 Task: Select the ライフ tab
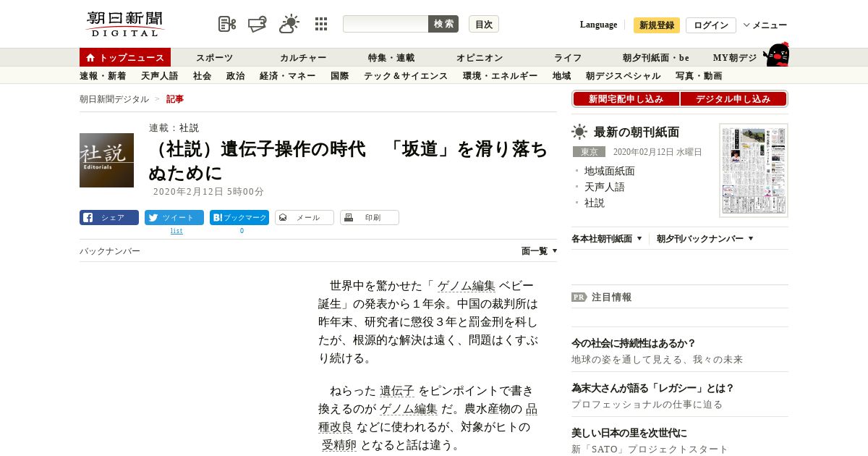click(x=568, y=58)
